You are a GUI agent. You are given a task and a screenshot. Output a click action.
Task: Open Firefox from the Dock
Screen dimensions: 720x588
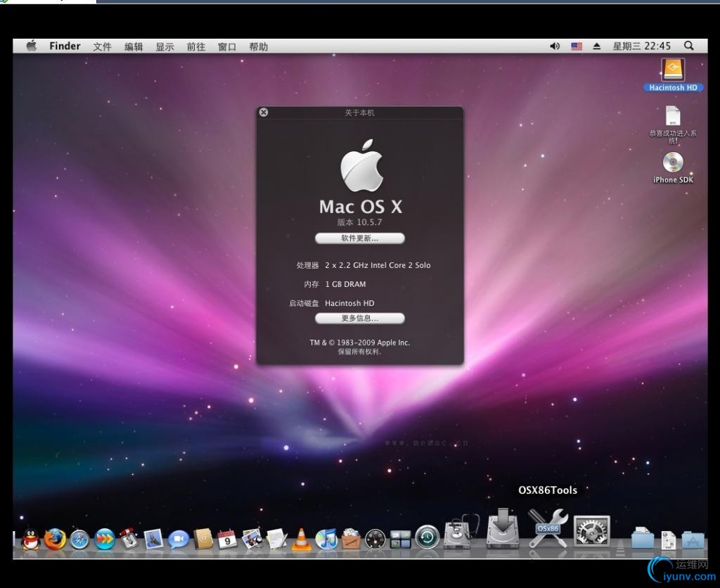tap(55, 539)
